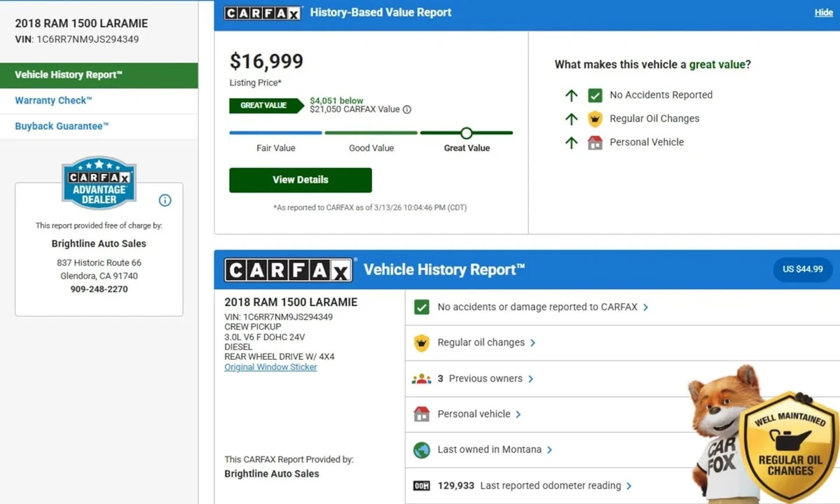Screen dimensions: 840x504
Task: Click green check icon for no accidents or damage row
Action: coord(422,307)
